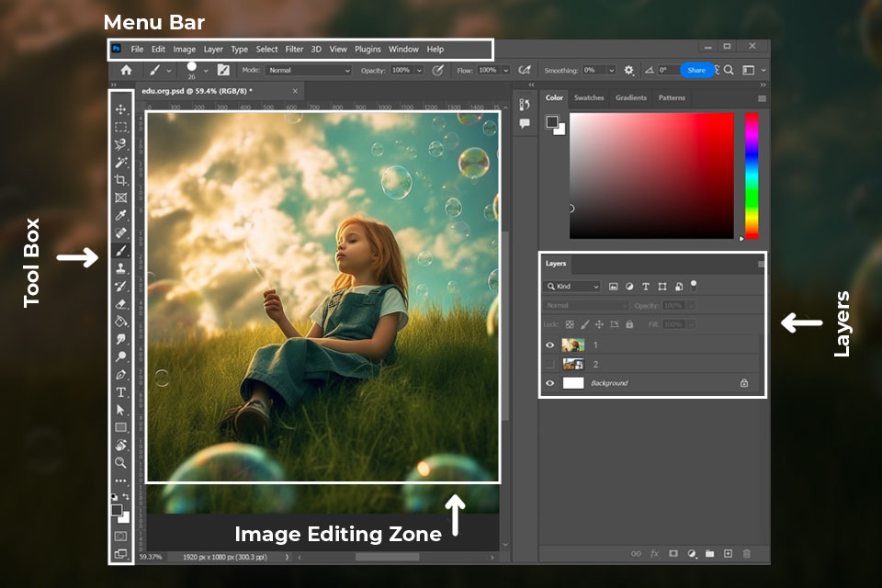Select the Dodge tool

tap(120, 356)
